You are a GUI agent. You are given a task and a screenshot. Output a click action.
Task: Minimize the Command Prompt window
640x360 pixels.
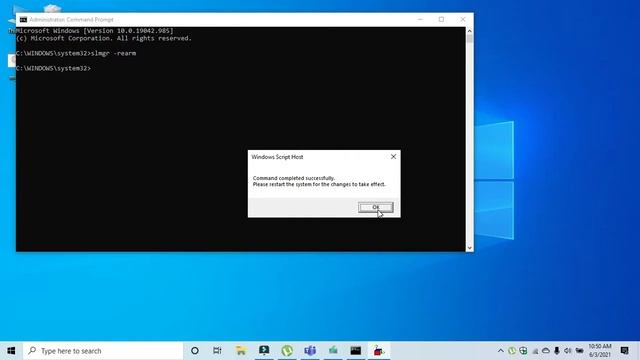click(x=420, y=19)
